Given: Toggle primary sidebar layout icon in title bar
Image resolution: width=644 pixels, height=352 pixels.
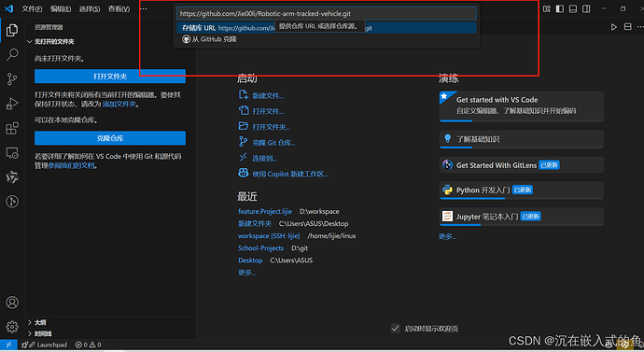Looking at the screenshot, I should click(560, 8).
